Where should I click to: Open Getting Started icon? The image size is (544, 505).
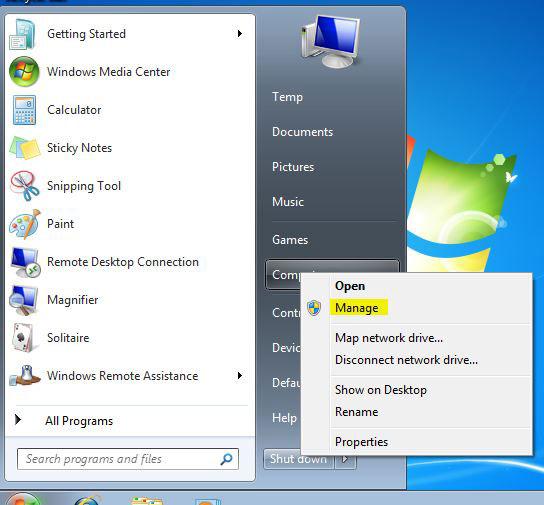click(23, 34)
